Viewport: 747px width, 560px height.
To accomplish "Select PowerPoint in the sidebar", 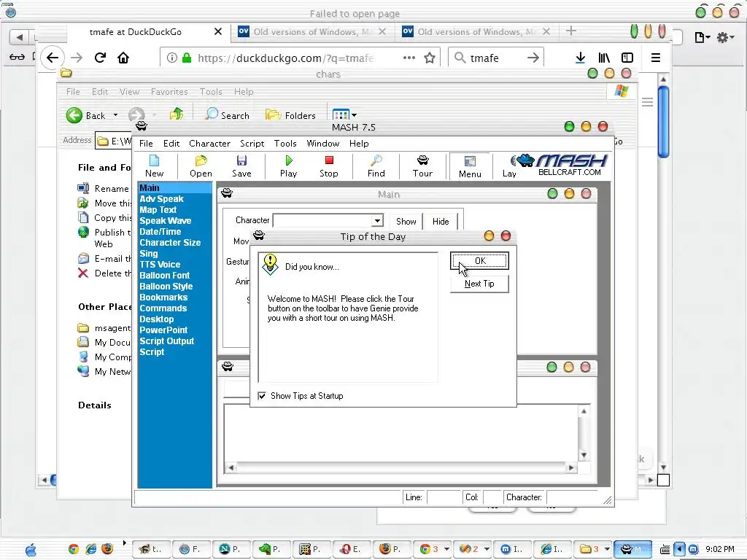I will (x=163, y=330).
